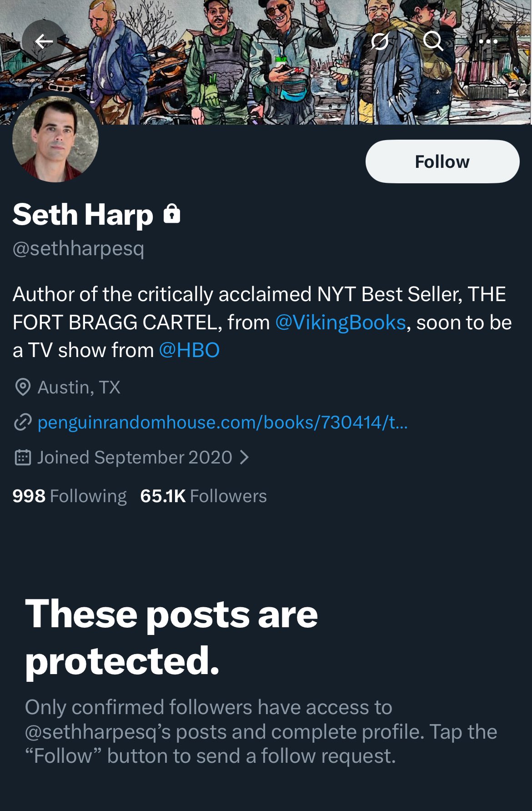The width and height of the screenshot is (532, 811).
Task: Click the Follow button
Action: click(x=442, y=161)
